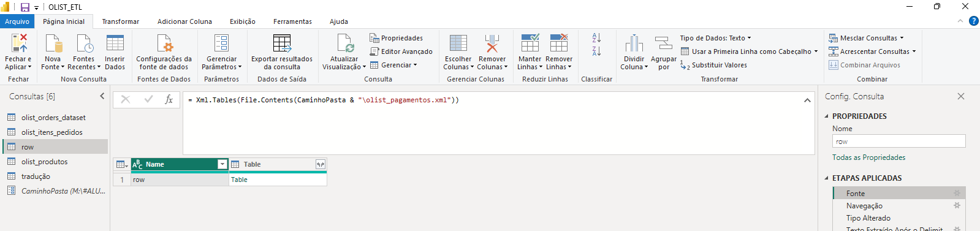The width and height of the screenshot is (980, 231).
Task: Collapse the Consultas pane arrow
Action: (102, 96)
